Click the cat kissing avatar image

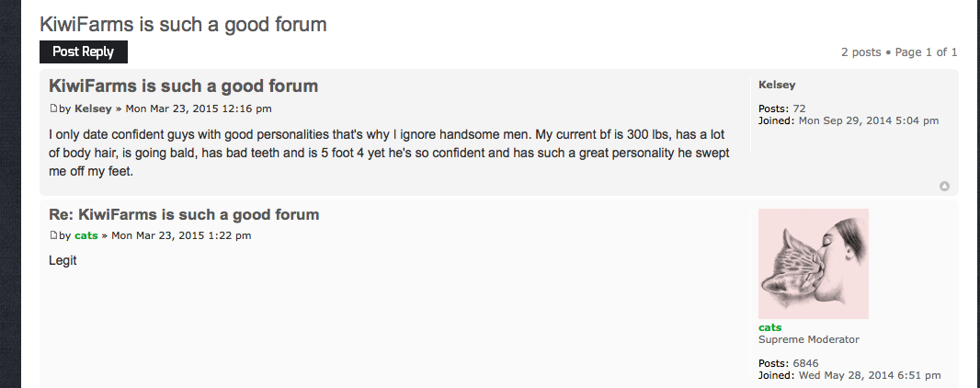pyautogui.click(x=813, y=264)
